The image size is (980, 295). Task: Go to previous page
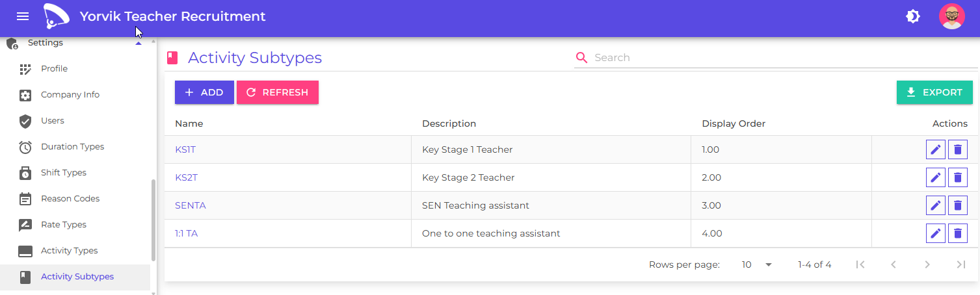coord(894,264)
